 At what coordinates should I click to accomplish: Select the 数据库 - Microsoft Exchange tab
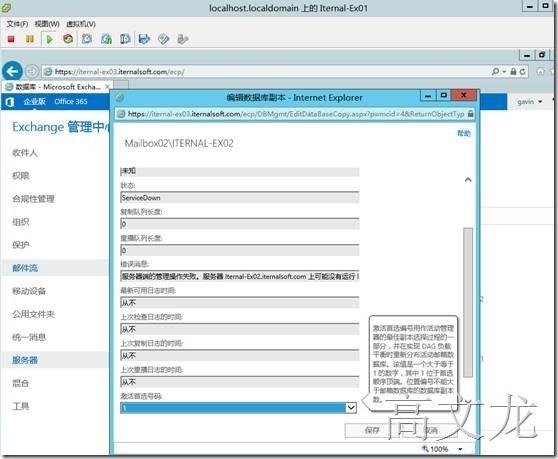point(57,87)
